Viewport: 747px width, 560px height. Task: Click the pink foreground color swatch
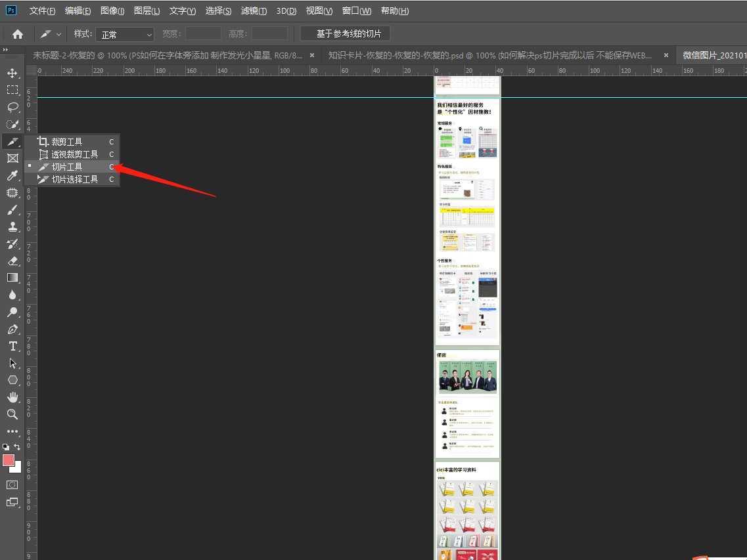click(x=9, y=460)
